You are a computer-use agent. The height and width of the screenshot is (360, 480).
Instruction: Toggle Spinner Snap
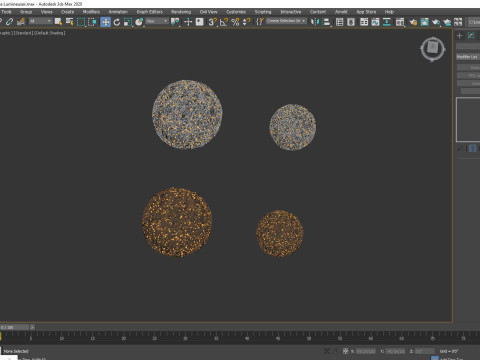(x=246, y=22)
